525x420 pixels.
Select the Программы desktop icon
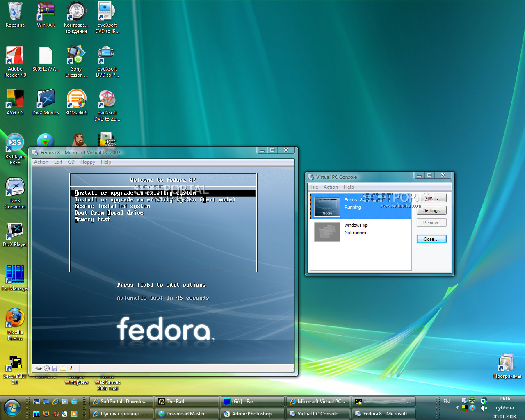(507, 366)
